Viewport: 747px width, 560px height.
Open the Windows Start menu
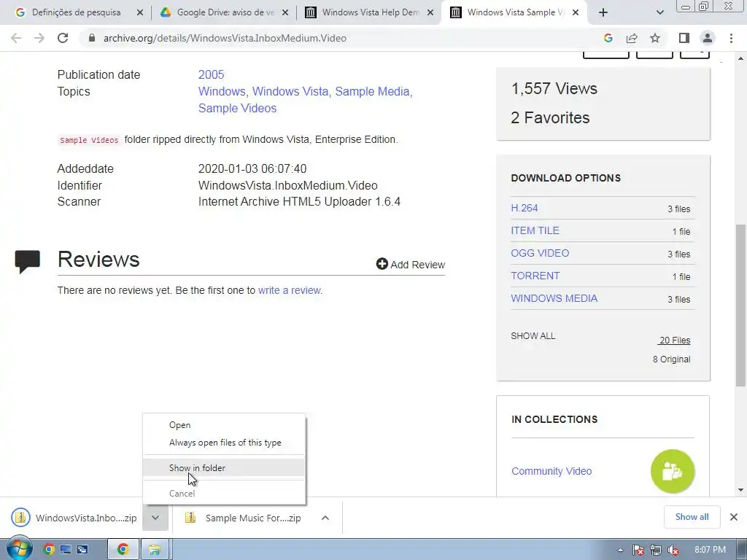(x=18, y=549)
